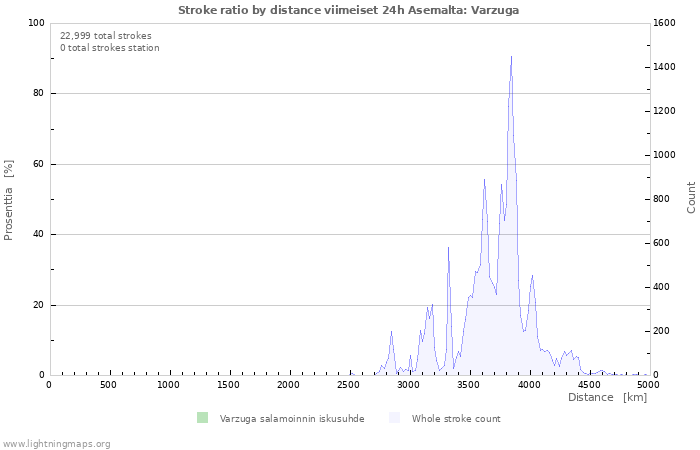This screenshot has height=450, width=700.
Task: Click the 5000 tick label on x-axis
Action: pyautogui.click(x=648, y=385)
